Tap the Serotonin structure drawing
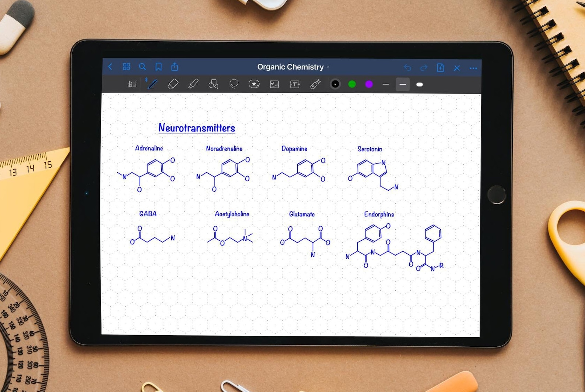Image resolution: width=585 pixels, height=392 pixels. click(373, 175)
